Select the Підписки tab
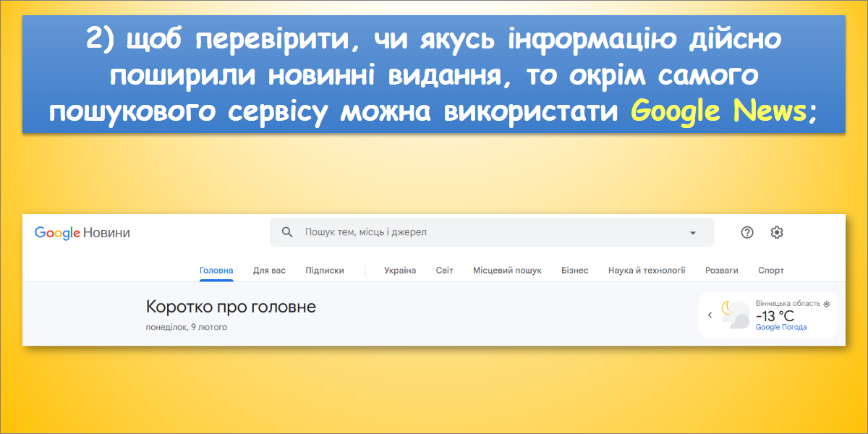This screenshot has height=434, width=868. (x=325, y=271)
